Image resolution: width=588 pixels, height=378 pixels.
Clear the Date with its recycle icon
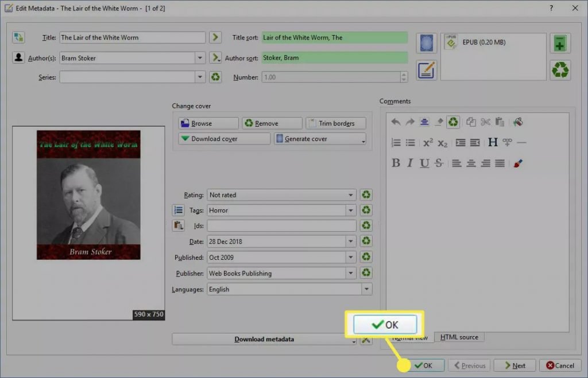coord(366,241)
